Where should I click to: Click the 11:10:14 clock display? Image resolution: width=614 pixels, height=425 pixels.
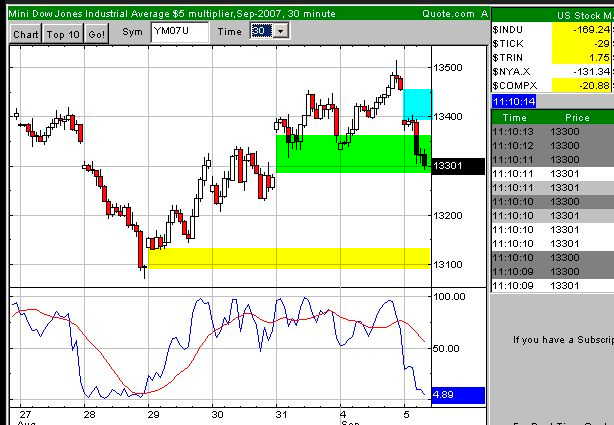pos(515,101)
